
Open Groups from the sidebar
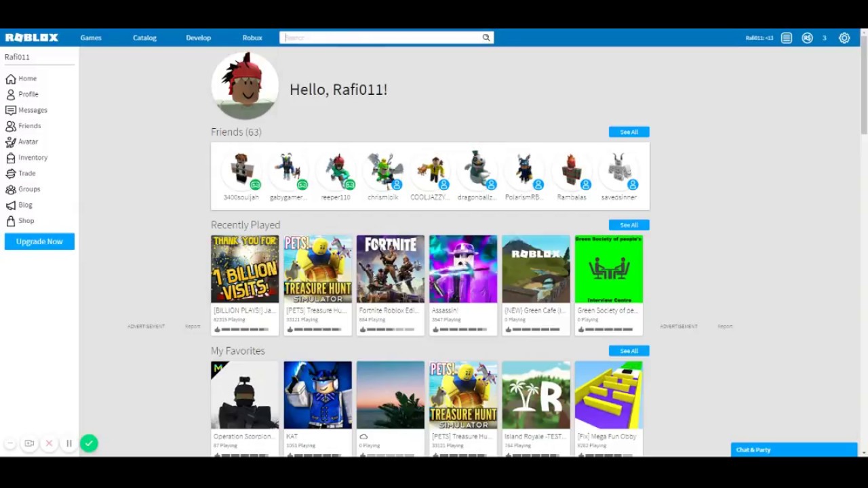coord(24,189)
